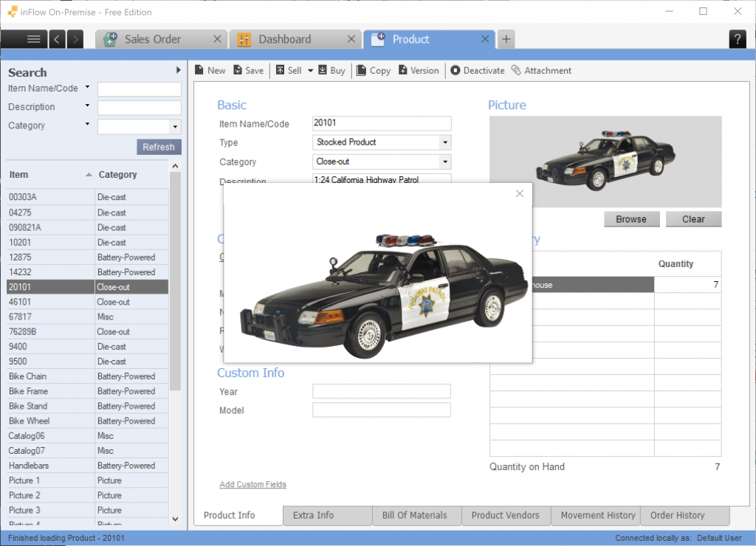Switch to the Sales Order tab
756x546 pixels.
click(x=152, y=39)
